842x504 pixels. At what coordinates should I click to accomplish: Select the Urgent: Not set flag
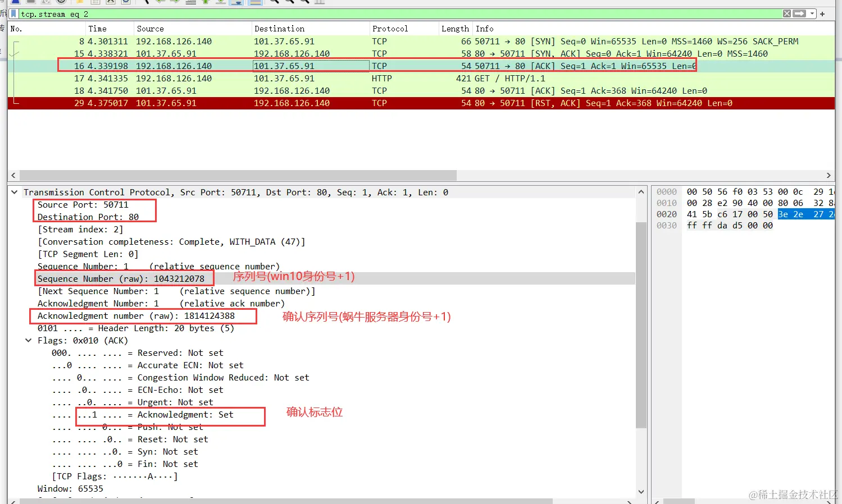tap(133, 402)
